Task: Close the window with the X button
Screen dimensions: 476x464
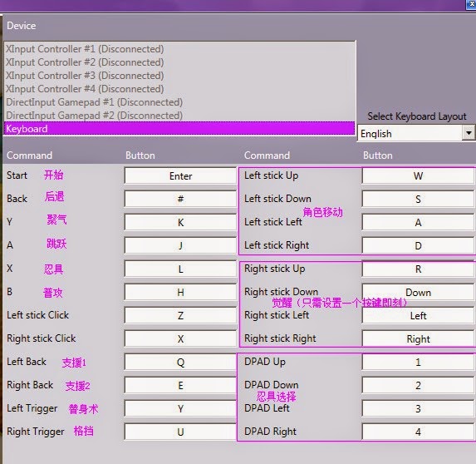Action: pyautogui.click(x=472, y=4)
